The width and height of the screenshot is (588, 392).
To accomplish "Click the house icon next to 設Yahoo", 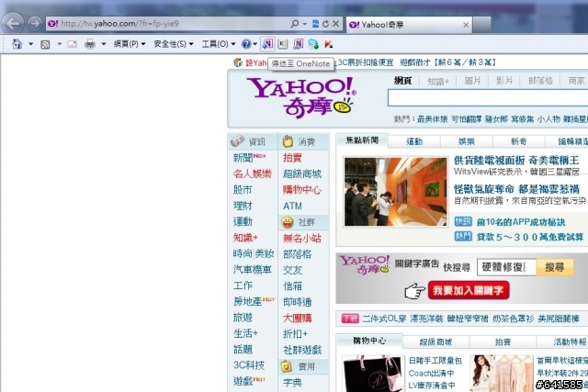I will (238, 62).
